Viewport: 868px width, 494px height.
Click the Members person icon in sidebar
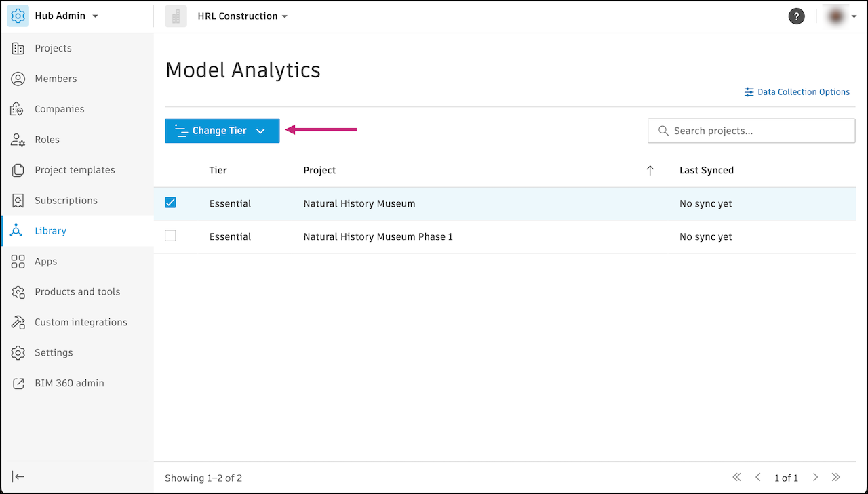coord(18,79)
